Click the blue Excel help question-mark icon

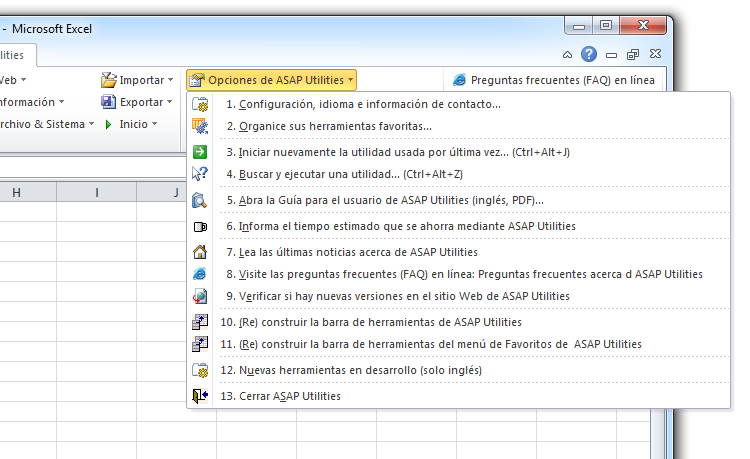click(589, 54)
